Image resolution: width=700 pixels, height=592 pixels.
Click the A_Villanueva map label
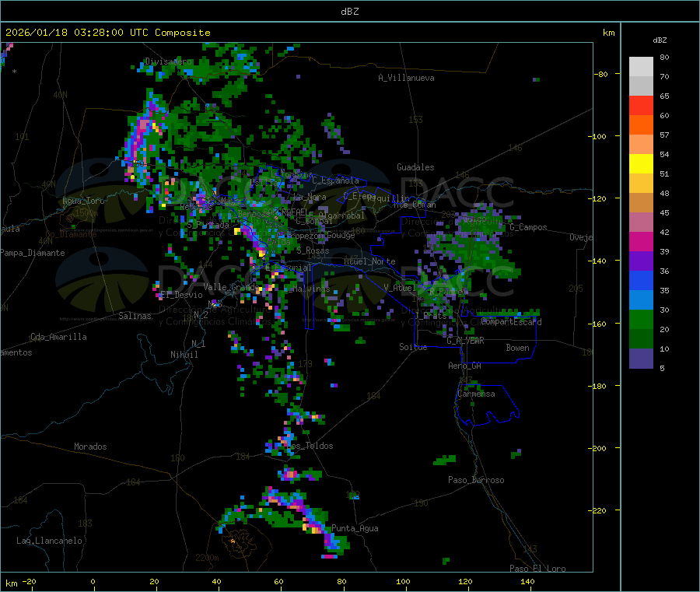pyautogui.click(x=406, y=78)
